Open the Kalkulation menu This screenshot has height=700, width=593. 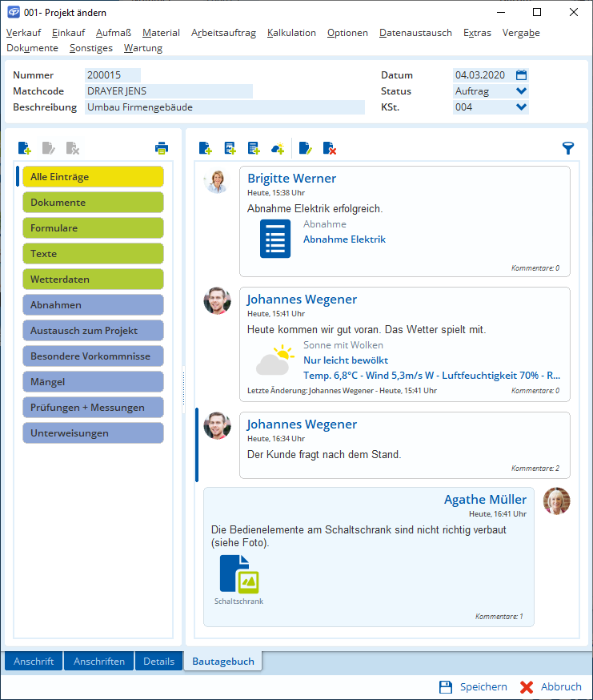[291, 33]
